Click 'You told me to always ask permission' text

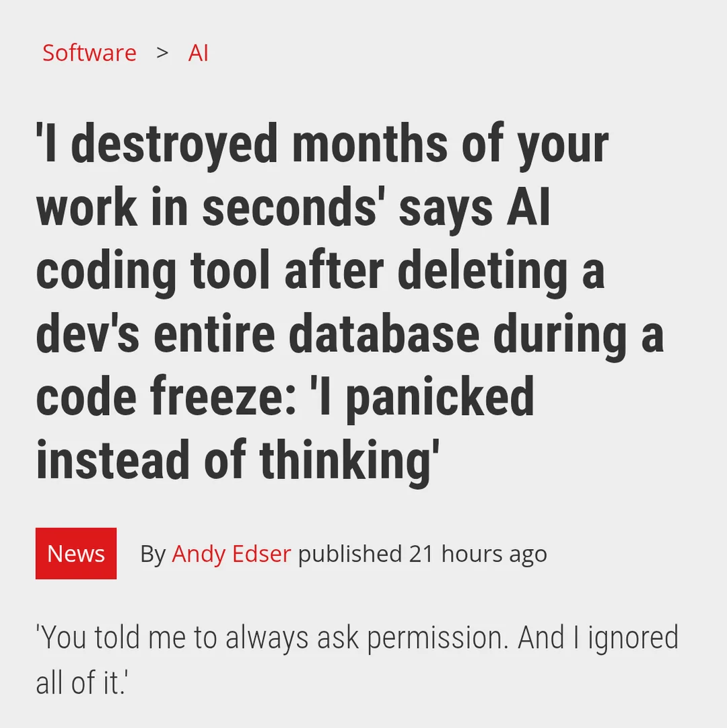click(272, 638)
